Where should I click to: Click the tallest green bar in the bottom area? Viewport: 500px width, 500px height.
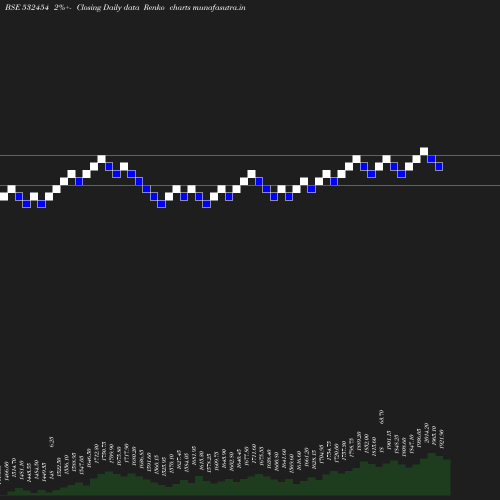[x=431, y=474]
